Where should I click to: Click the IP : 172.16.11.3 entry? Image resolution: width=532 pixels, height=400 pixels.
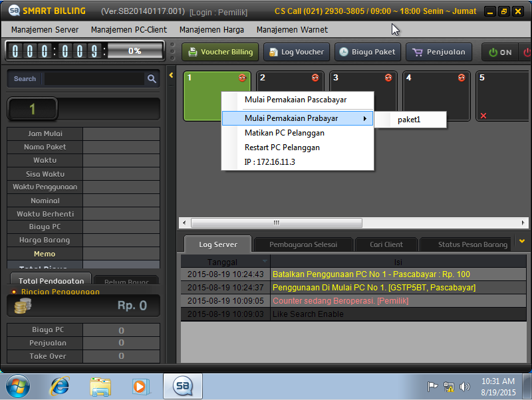tap(297, 162)
